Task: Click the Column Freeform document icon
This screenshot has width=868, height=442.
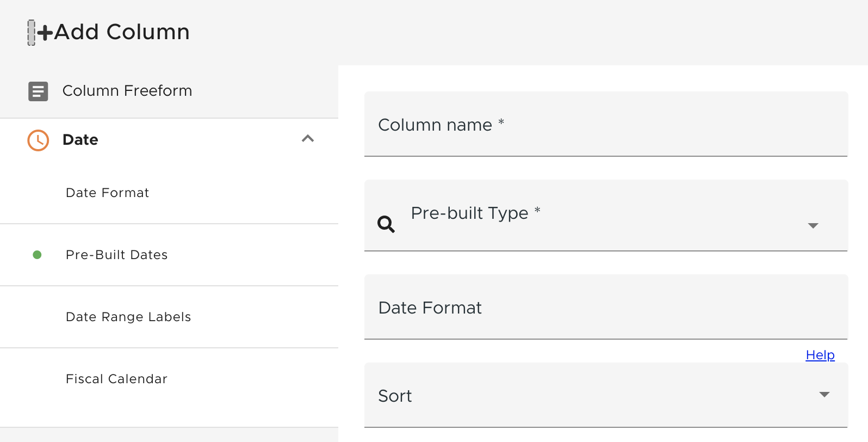Action: [38, 91]
